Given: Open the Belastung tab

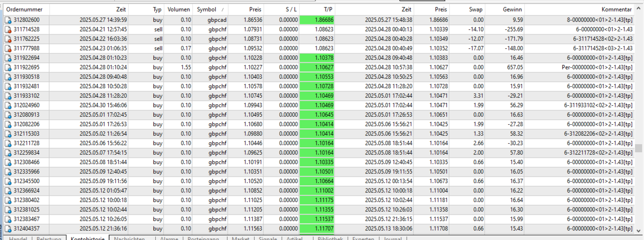Looking at the screenshot, I should click(49, 239).
